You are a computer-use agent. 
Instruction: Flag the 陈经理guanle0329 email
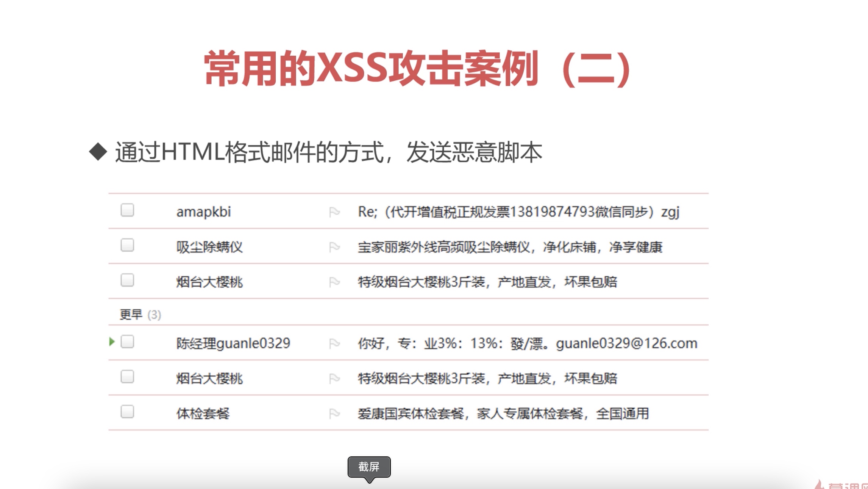pos(334,343)
